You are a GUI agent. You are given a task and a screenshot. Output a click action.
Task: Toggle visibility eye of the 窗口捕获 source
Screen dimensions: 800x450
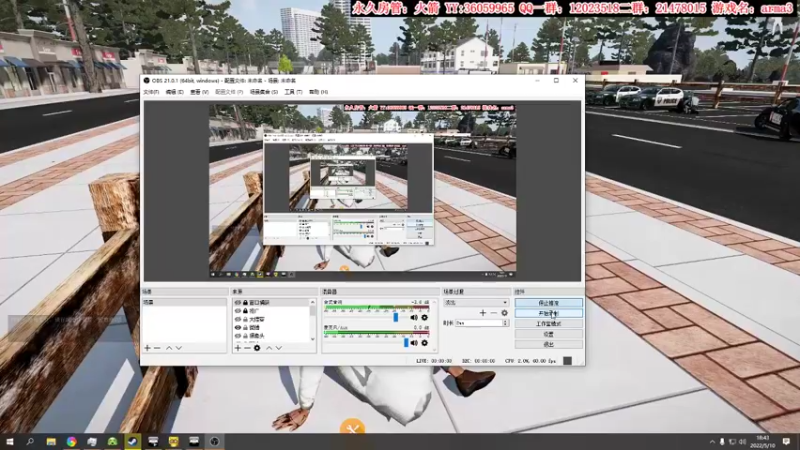(238, 303)
